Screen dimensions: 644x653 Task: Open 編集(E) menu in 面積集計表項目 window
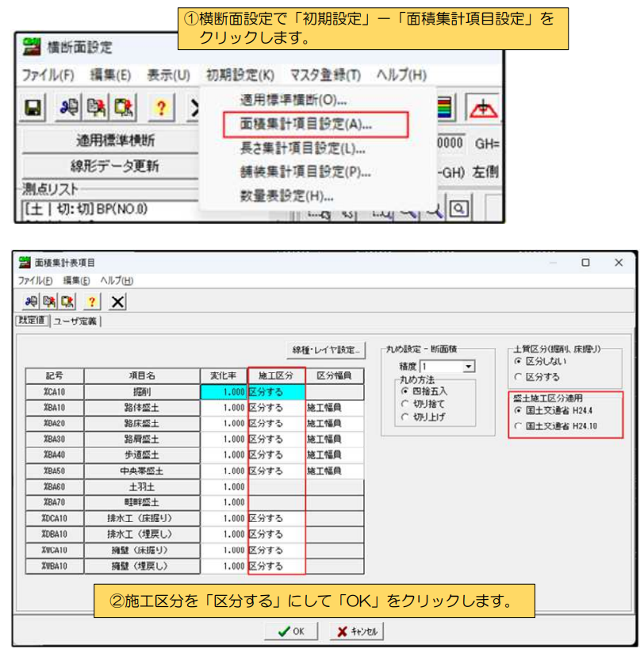pyautogui.click(x=76, y=280)
